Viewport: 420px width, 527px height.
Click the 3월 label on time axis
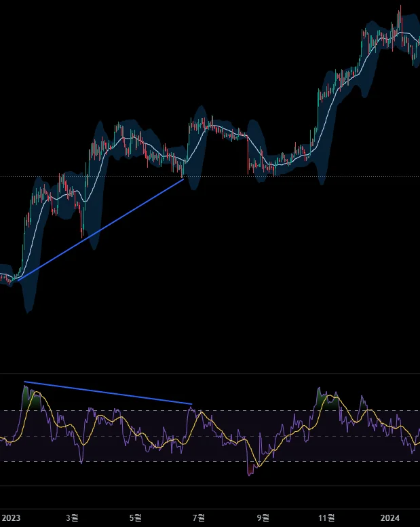72,518
